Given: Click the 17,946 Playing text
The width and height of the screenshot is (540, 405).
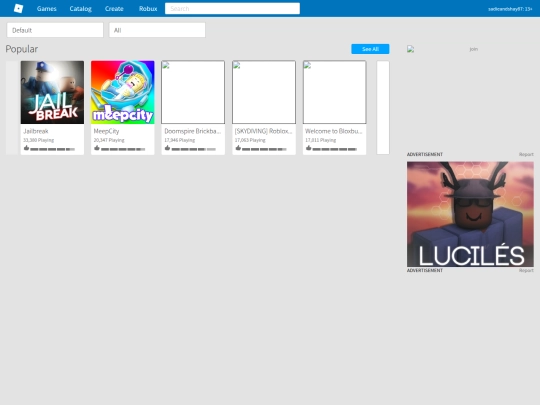Looking at the screenshot, I should pyautogui.click(x=180, y=140).
